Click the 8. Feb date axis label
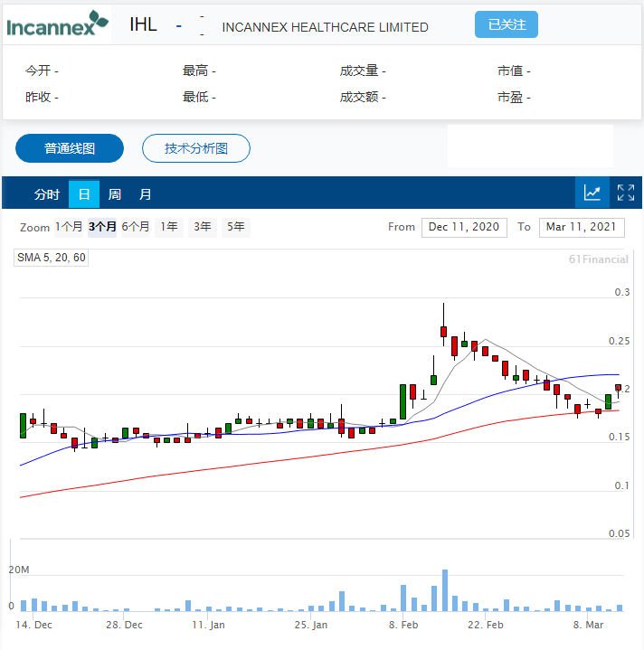644x650 pixels. coord(403,625)
